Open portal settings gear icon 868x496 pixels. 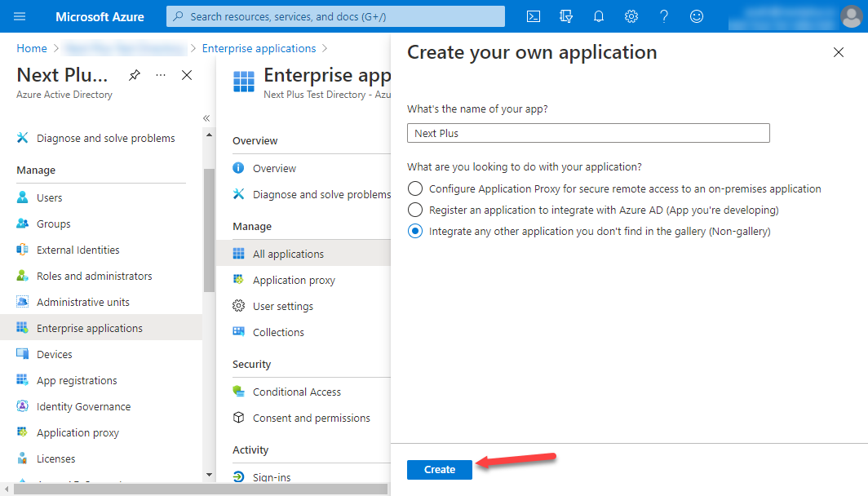point(631,16)
